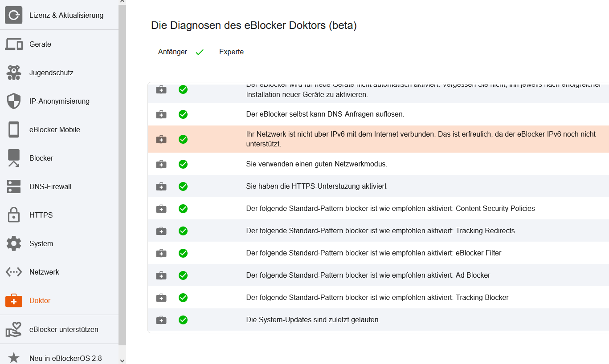The image size is (609, 364).
Task: Click the highlighted IPv6 diagnosis text
Action: 421,139
